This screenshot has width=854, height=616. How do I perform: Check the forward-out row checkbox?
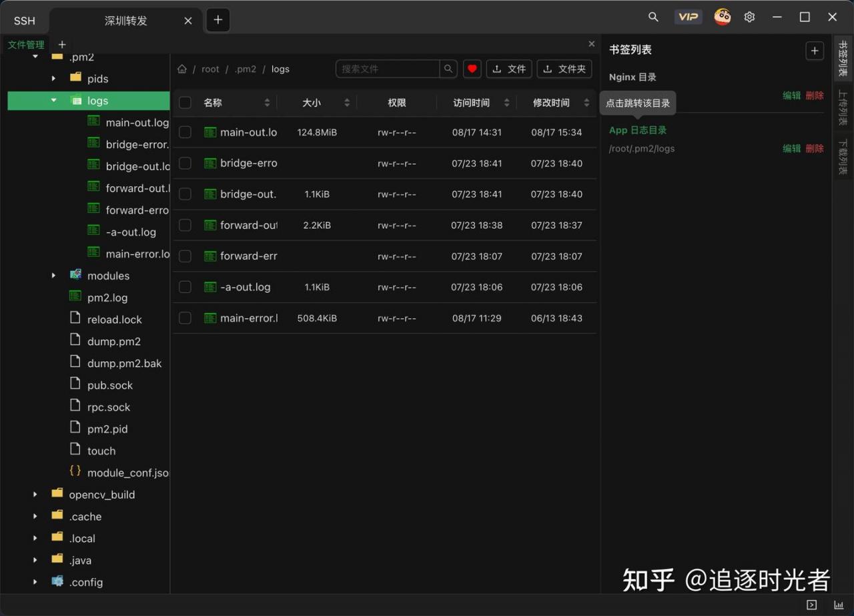[x=185, y=225]
